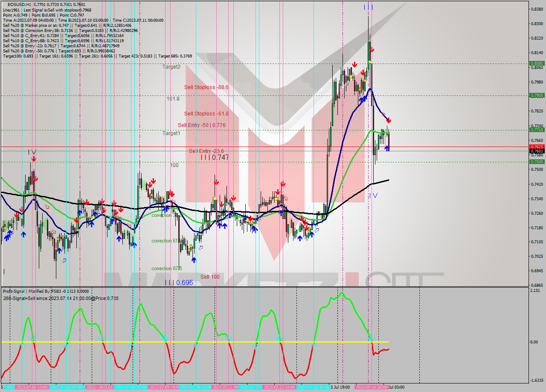
Task: Click the Sell Entry -50 0.776 annotation
Action: coord(200,125)
